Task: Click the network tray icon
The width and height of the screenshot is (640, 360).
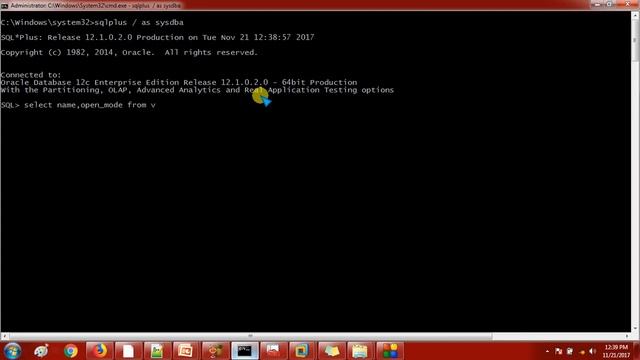Action: (570, 351)
